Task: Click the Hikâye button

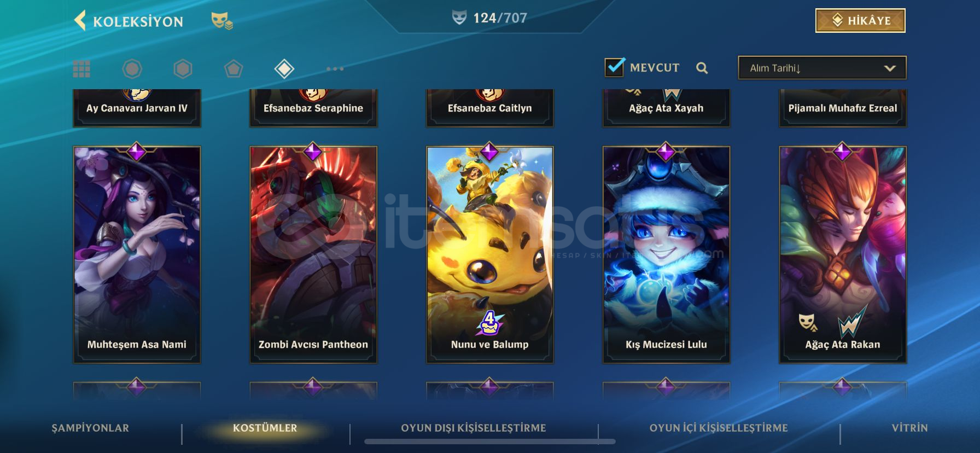Action: (x=860, y=20)
